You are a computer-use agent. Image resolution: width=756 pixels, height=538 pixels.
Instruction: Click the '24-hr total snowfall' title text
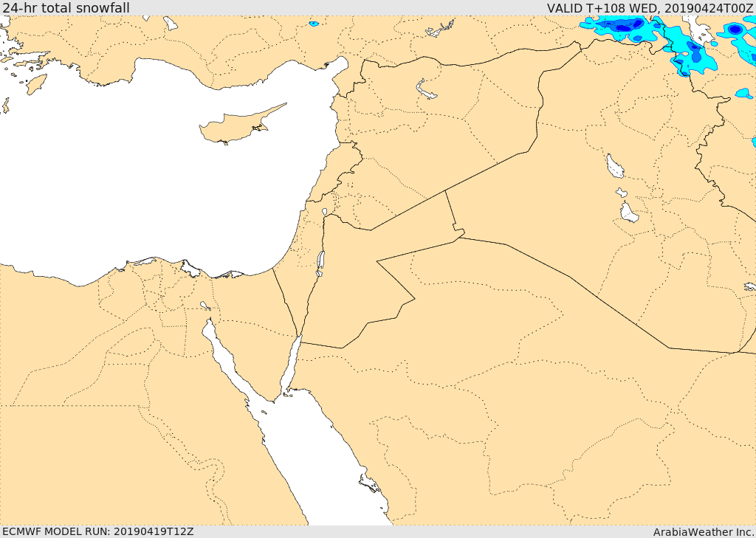[66, 7]
